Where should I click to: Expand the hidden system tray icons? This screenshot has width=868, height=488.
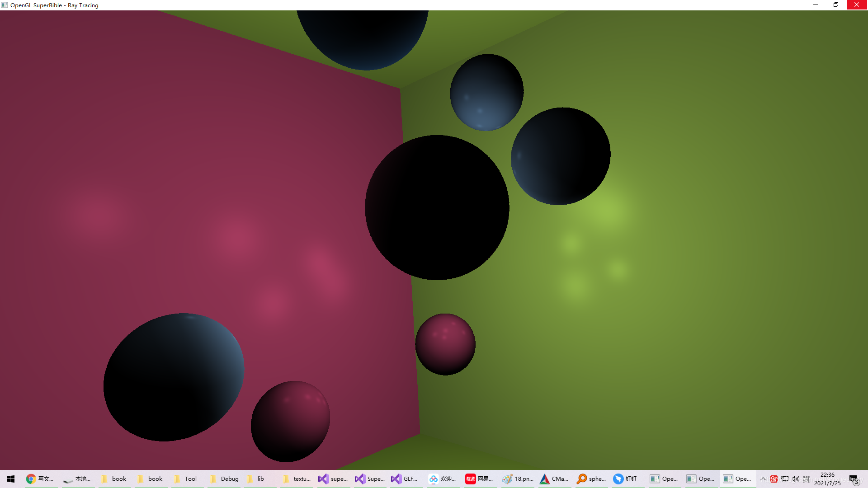[763, 479]
